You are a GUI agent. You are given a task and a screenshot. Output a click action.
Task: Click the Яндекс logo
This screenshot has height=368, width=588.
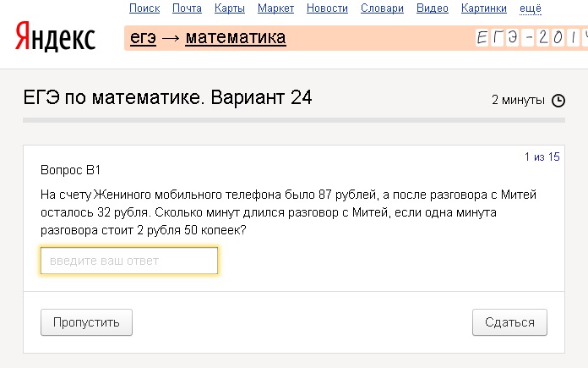pos(55,36)
